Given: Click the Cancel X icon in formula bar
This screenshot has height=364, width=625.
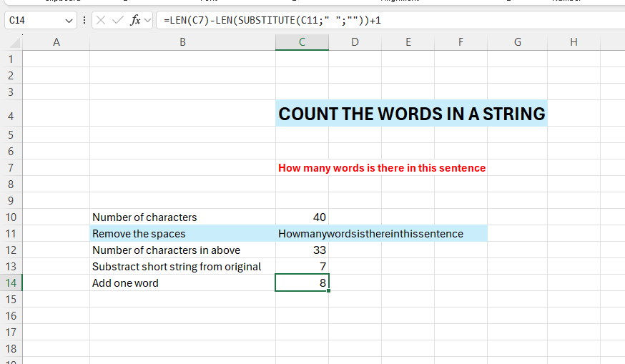Looking at the screenshot, I should (x=101, y=20).
